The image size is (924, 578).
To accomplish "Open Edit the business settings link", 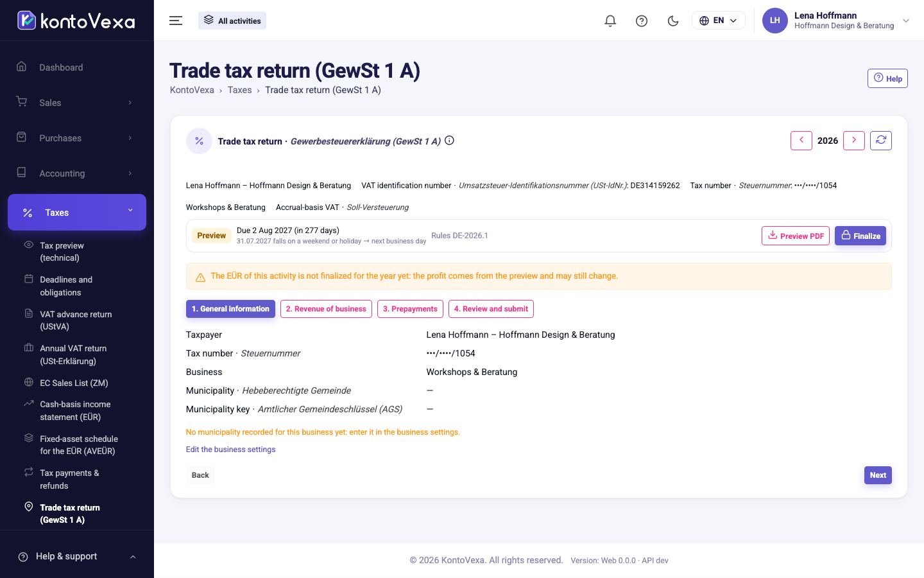I will pos(230,450).
